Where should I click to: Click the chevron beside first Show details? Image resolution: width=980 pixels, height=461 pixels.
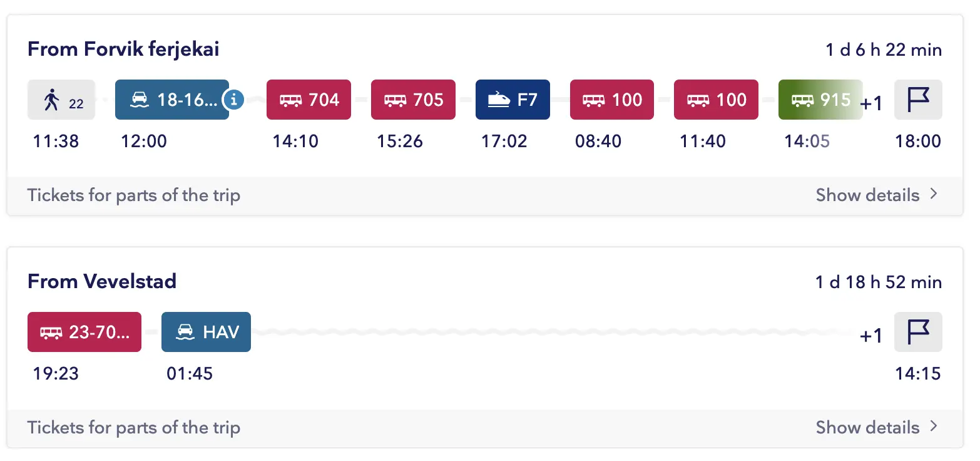(x=934, y=195)
